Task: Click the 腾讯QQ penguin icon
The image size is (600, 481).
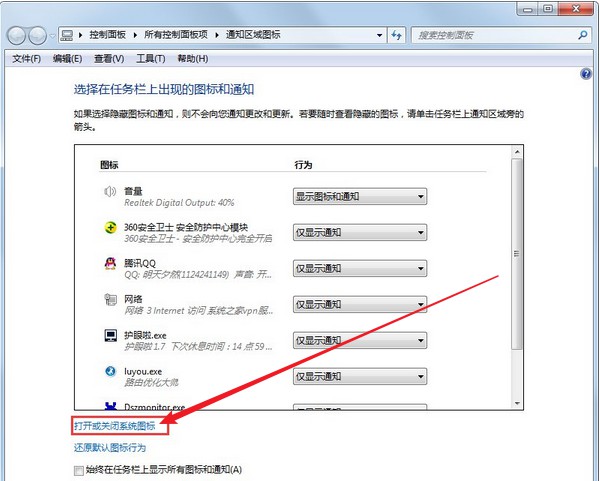Action: click(110, 264)
